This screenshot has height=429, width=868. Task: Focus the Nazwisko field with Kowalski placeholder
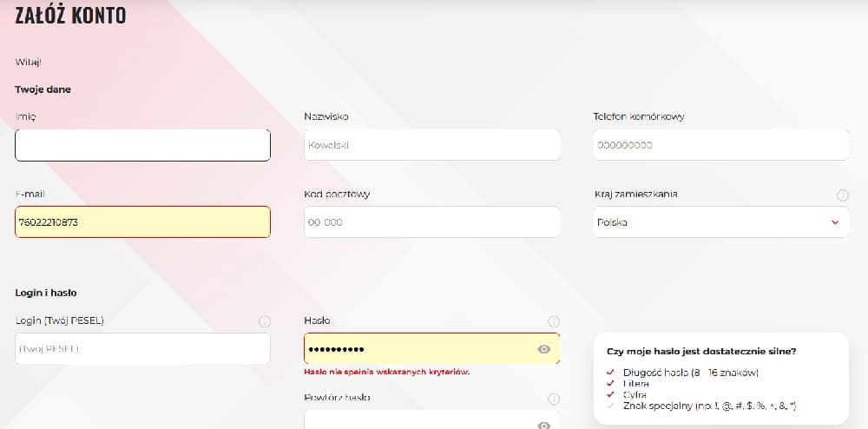(431, 145)
